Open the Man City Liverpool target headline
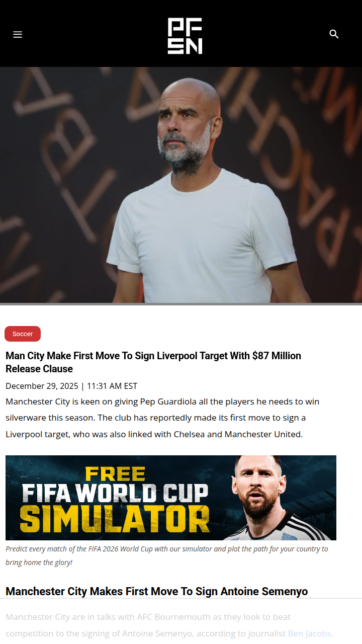 153,362
